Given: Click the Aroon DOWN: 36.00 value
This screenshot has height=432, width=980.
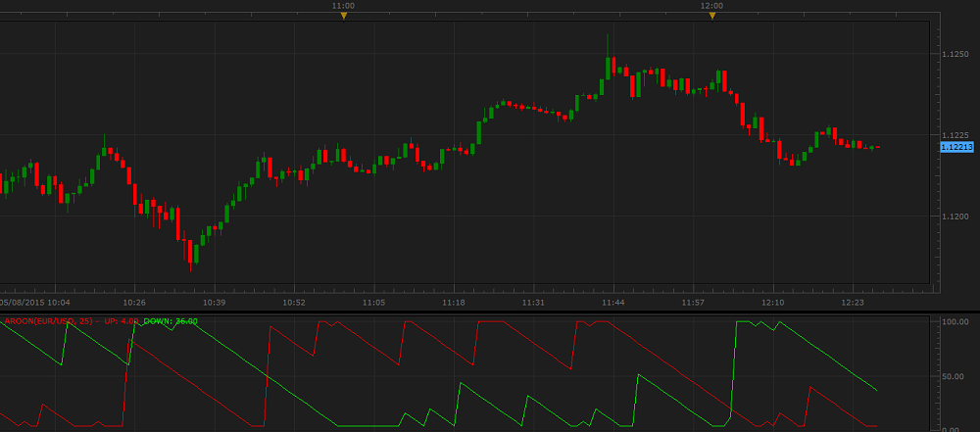Looking at the screenshot, I should click(x=171, y=321).
